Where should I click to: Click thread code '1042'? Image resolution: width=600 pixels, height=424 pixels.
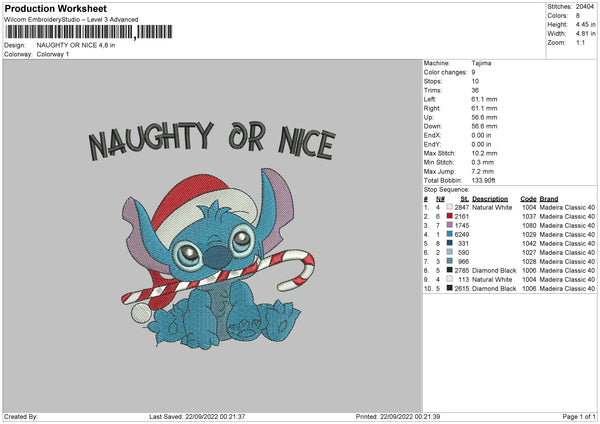[x=529, y=243]
